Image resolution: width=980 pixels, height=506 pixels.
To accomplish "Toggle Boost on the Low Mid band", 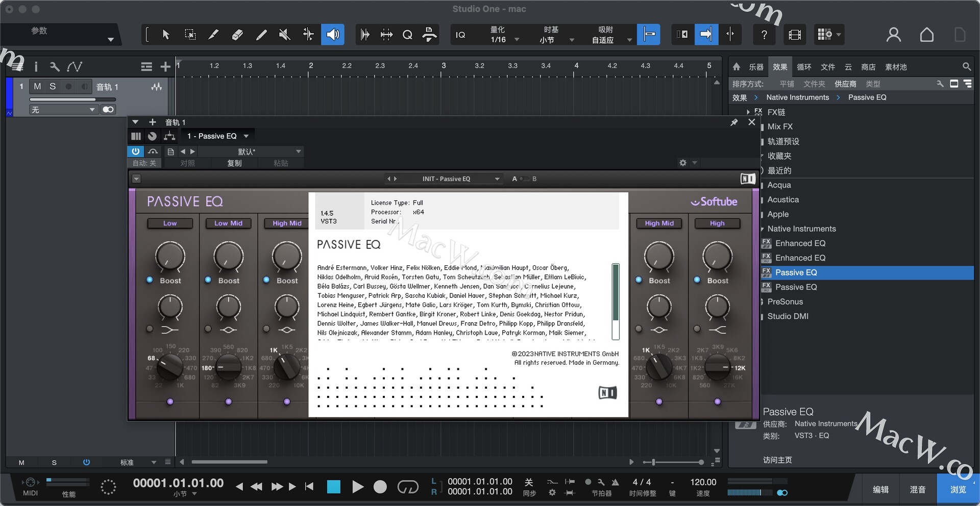I will pyautogui.click(x=208, y=280).
